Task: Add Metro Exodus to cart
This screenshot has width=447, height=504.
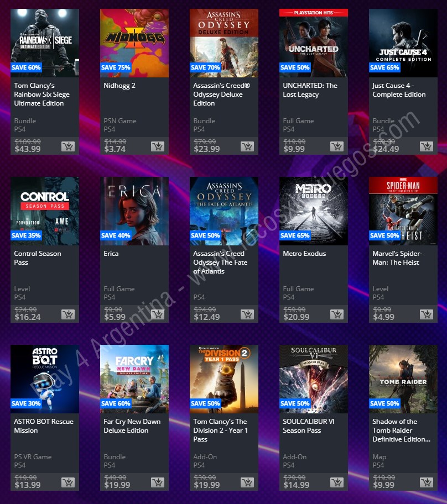Action: (337, 314)
